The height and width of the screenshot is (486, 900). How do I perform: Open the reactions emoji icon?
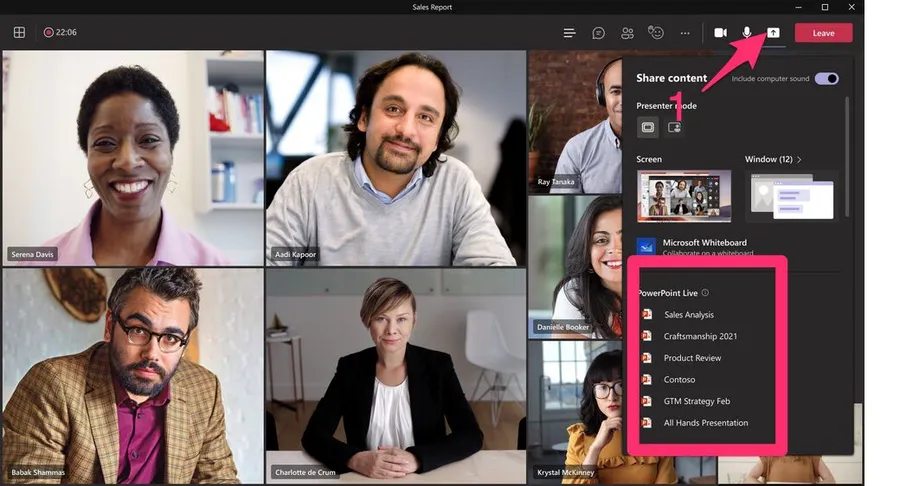pyautogui.click(x=656, y=33)
